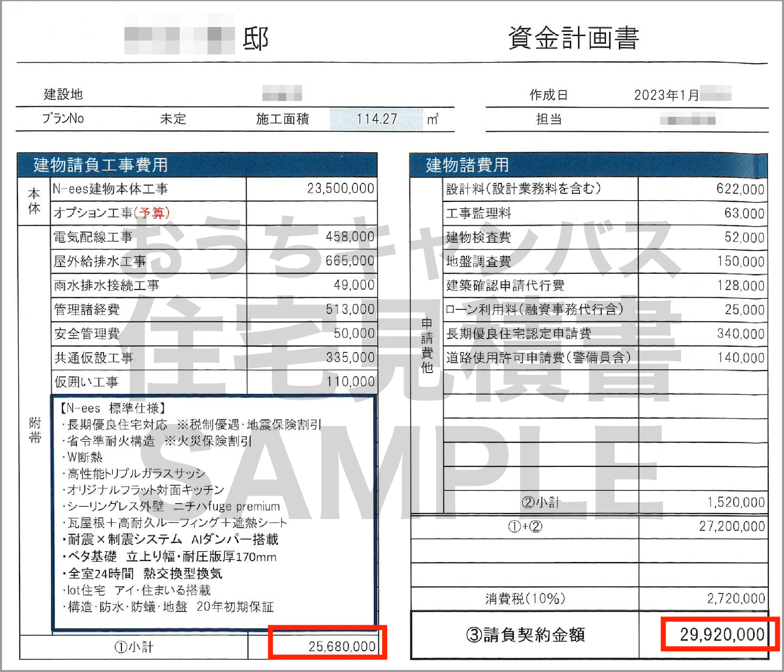Click the amount 25,000
The height and width of the screenshot is (672, 784).
click(744, 309)
